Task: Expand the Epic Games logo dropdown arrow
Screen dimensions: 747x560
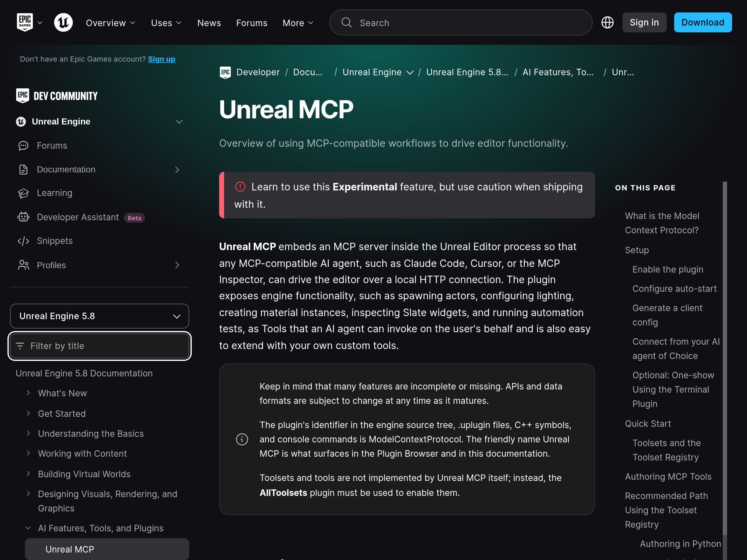Action: 40,23
